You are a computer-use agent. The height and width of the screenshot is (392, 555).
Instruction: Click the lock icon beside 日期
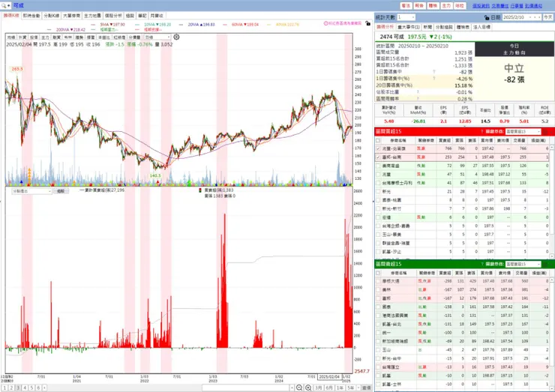pos(487,17)
